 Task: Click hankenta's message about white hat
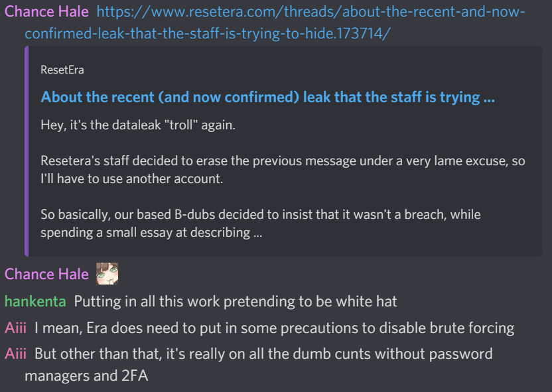(236, 302)
